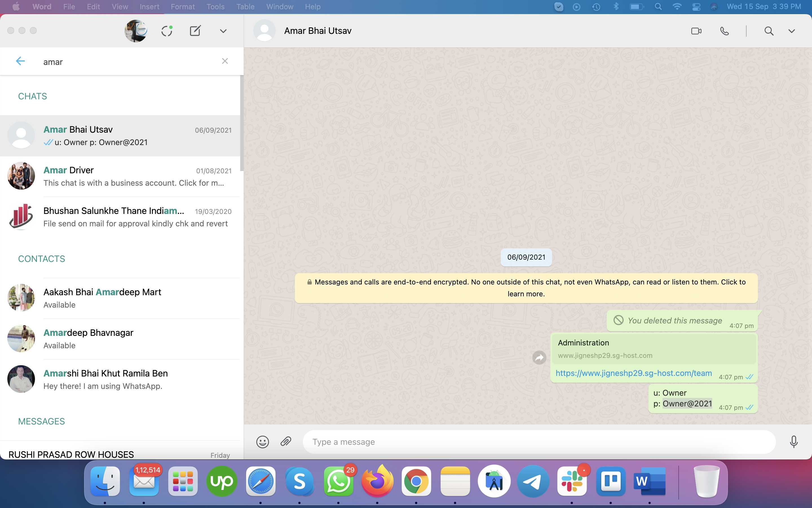Open Bhushan Salunkhe Thane chat
812x508 pixels.
click(120, 217)
